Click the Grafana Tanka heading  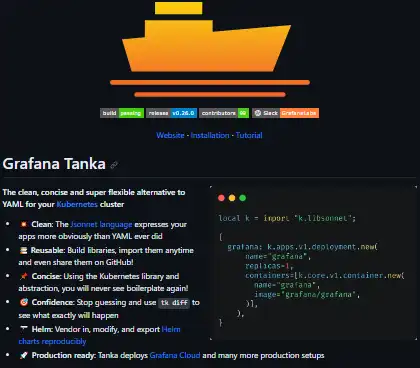point(54,164)
